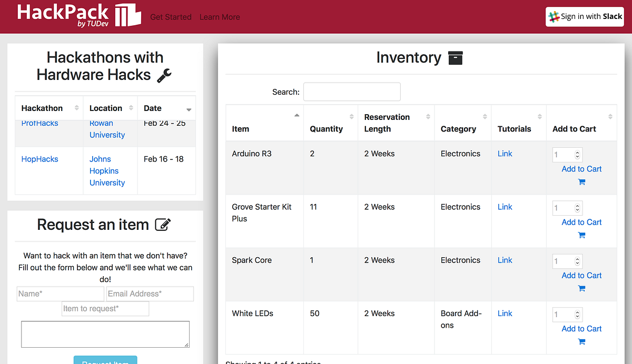Open the HopHacks hackathon link
Viewport: 632px width, 364px height.
click(x=39, y=158)
